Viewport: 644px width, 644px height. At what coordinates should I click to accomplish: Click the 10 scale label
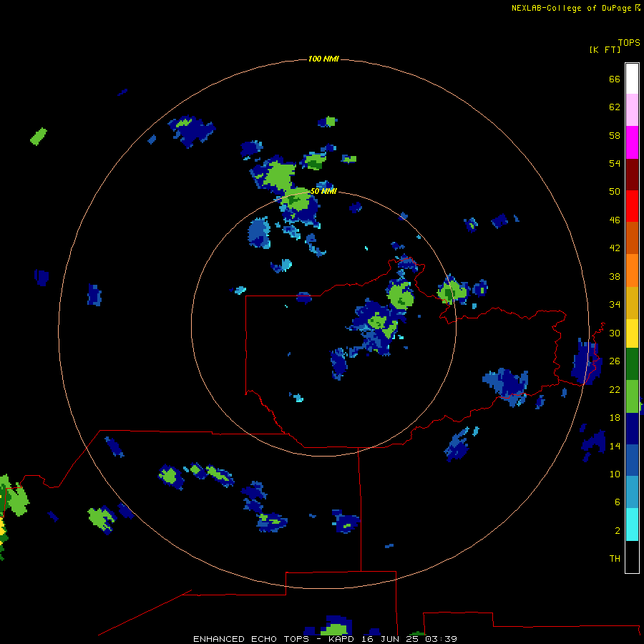(x=615, y=474)
